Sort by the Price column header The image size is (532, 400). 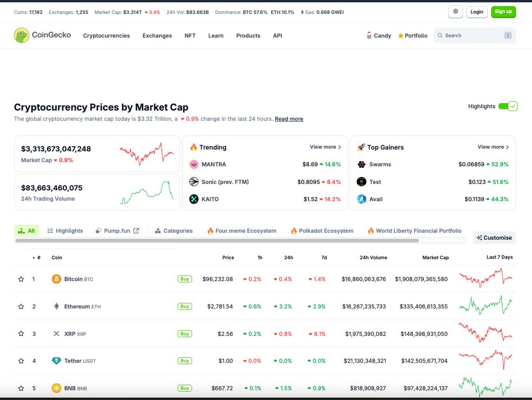click(x=228, y=258)
